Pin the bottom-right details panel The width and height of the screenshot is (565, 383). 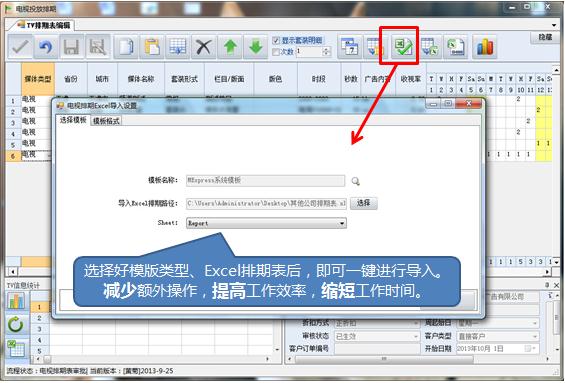547,285
